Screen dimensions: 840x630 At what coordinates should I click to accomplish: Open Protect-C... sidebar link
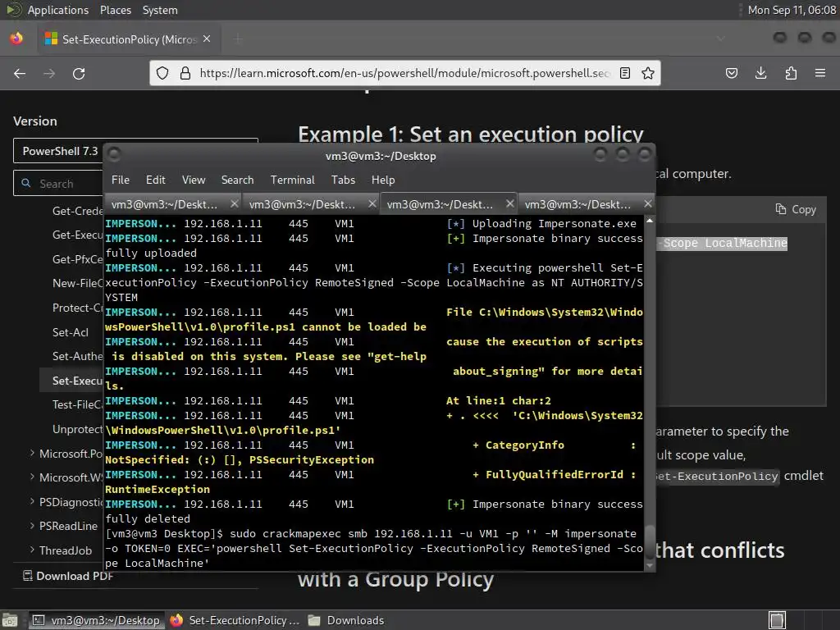pos(78,308)
